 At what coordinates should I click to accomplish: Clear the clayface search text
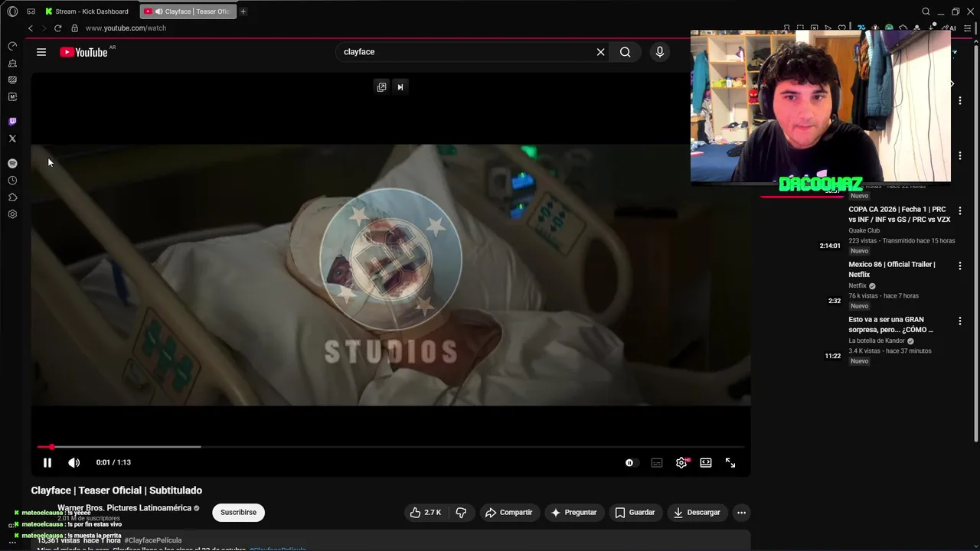pyautogui.click(x=601, y=52)
